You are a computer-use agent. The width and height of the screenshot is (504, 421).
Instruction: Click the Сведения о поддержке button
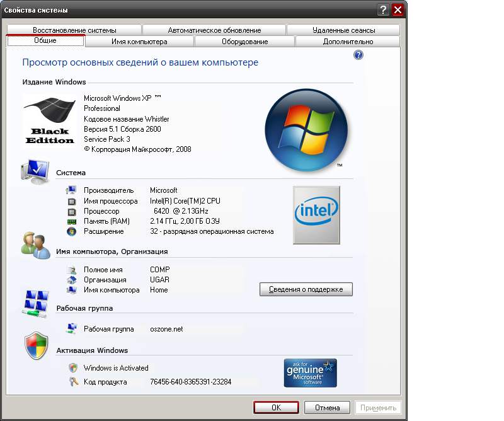coord(306,289)
